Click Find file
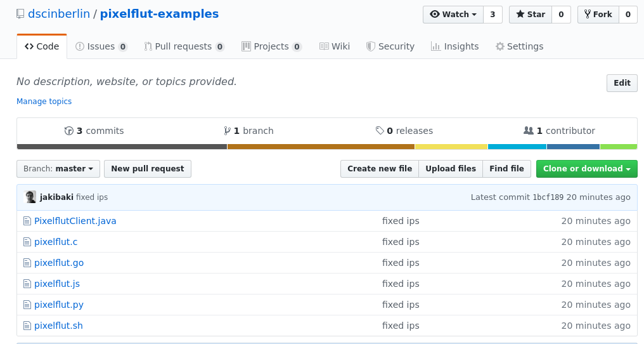The width and height of the screenshot is (644, 344). pyautogui.click(x=506, y=169)
